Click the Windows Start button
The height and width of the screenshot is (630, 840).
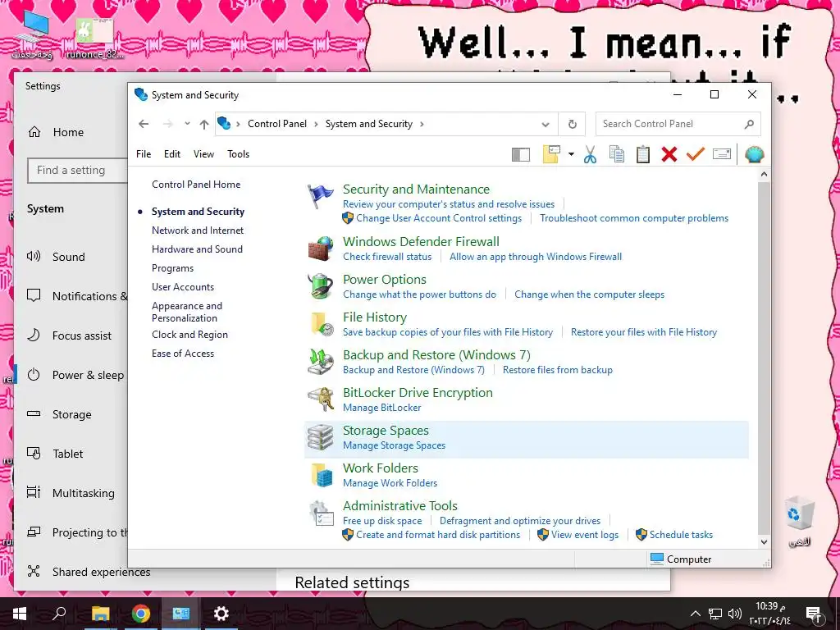pyautogui.click(x=20, y=614)
